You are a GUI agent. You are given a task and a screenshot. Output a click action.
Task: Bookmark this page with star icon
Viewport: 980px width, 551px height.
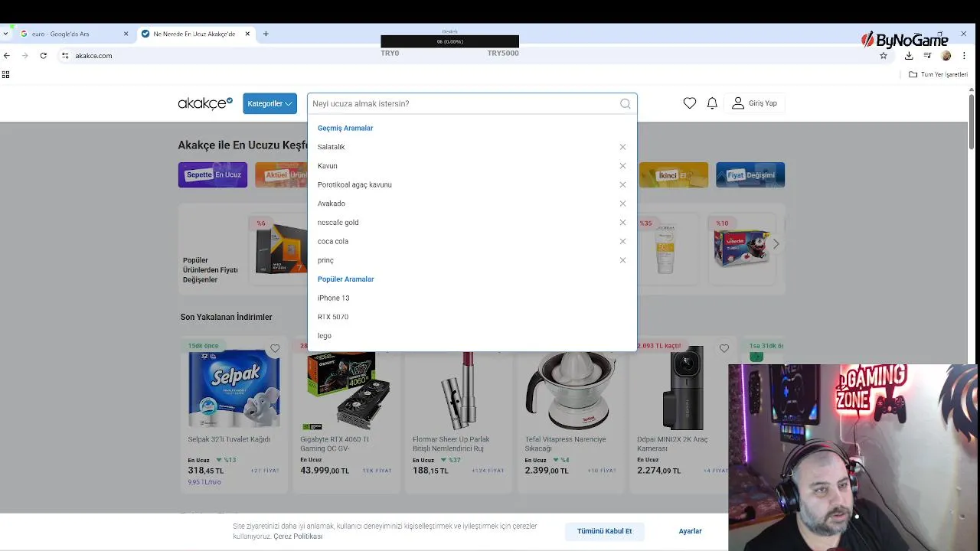[884, 56]
